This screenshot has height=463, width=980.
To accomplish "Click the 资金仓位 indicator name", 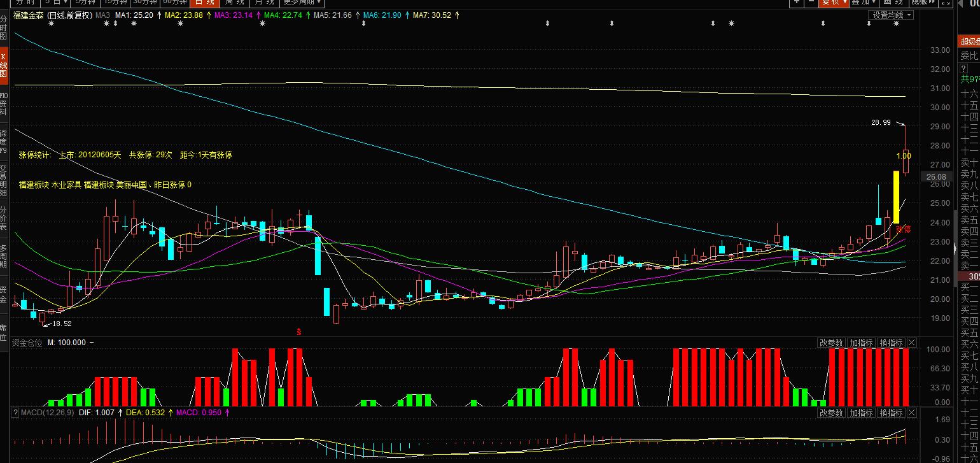I will (27, 343).
